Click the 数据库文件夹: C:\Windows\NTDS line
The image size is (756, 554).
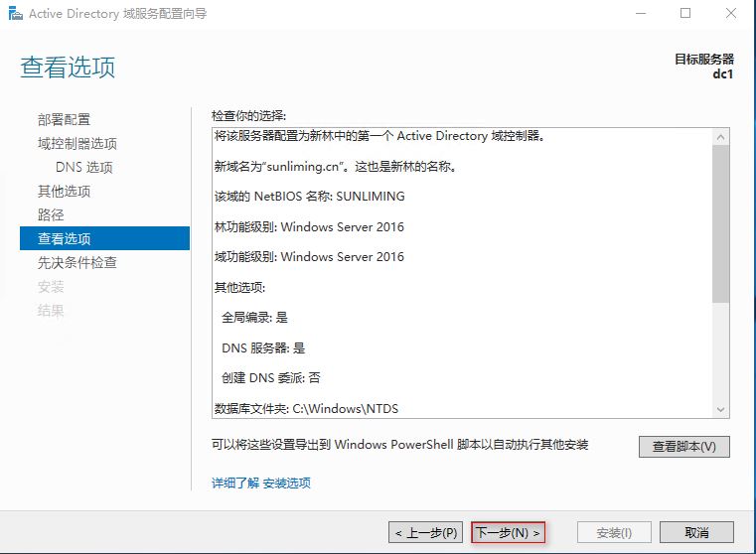pos(306,409)
